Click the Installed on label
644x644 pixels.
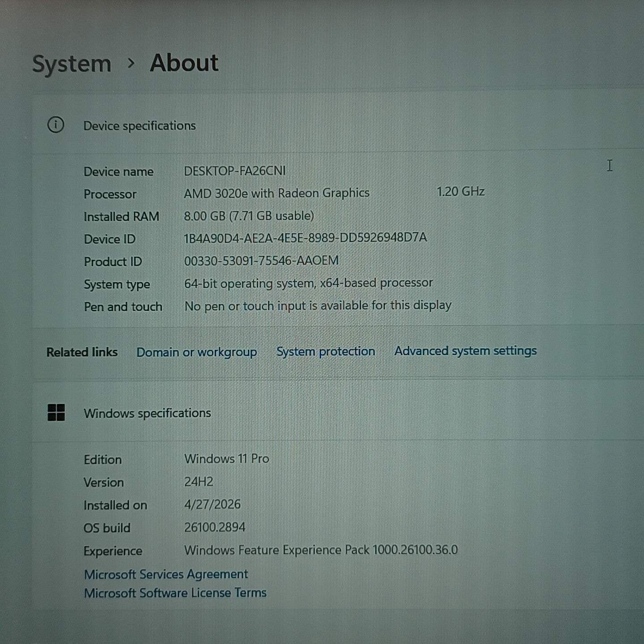(115, 505)
